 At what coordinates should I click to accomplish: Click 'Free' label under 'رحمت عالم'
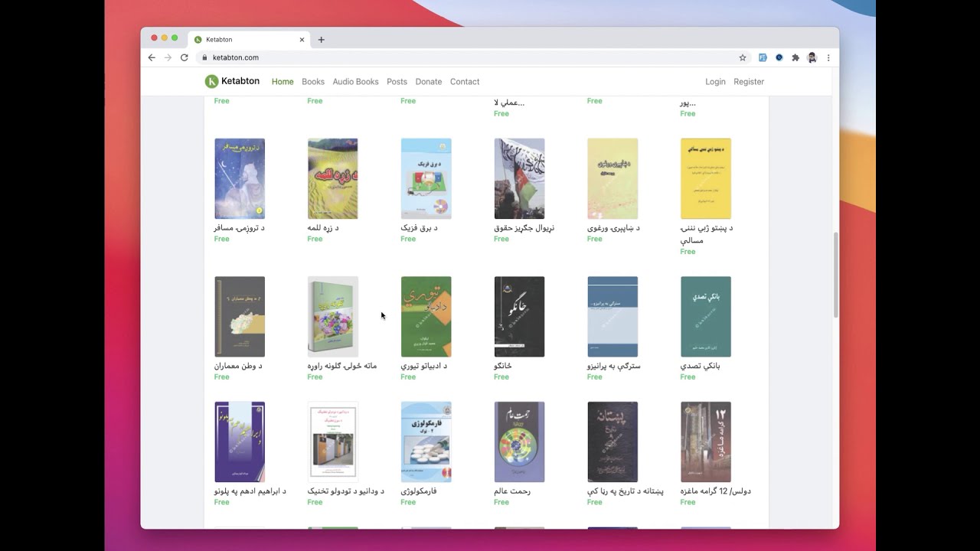pyautogui.click(x=501, y=503)
